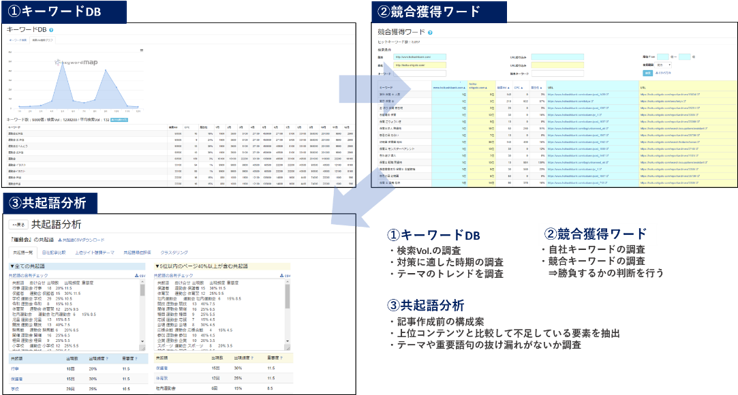
Task: Click co-occurrence CSV download link icon
Action: [60, 240]
